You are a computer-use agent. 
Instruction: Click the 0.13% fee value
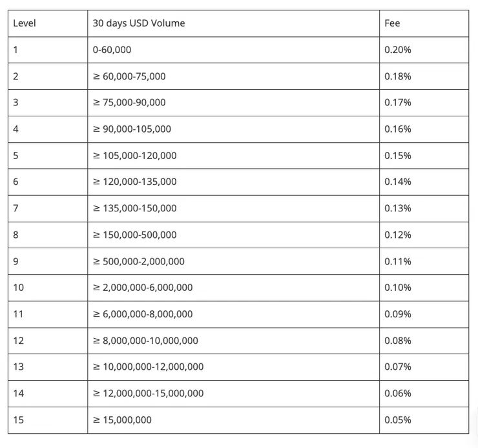(x=397, y=208)
